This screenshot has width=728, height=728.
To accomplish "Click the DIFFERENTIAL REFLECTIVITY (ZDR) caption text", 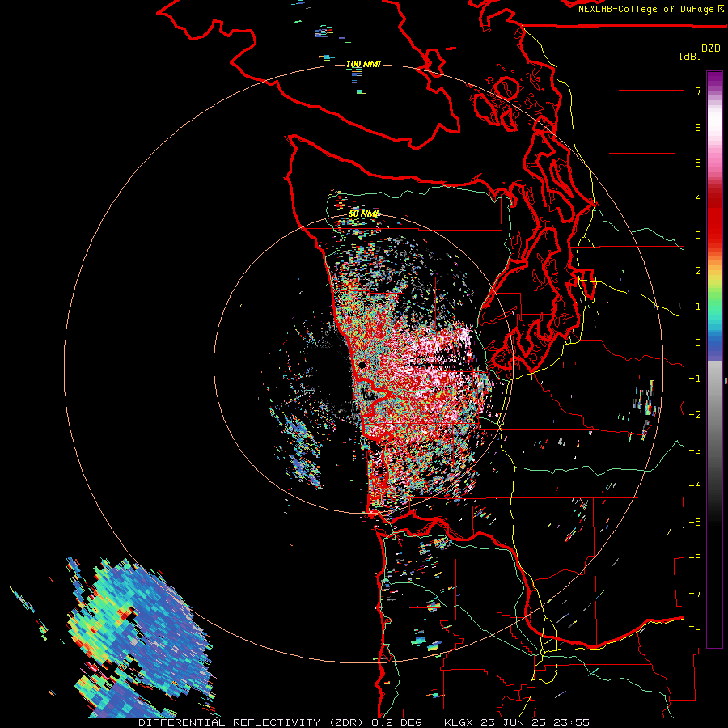I will 252,722.
